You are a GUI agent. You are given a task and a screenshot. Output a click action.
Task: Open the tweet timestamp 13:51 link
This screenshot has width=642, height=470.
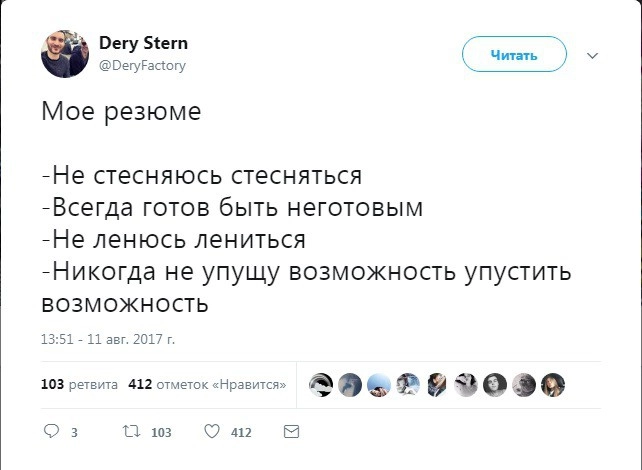[107, 339]
